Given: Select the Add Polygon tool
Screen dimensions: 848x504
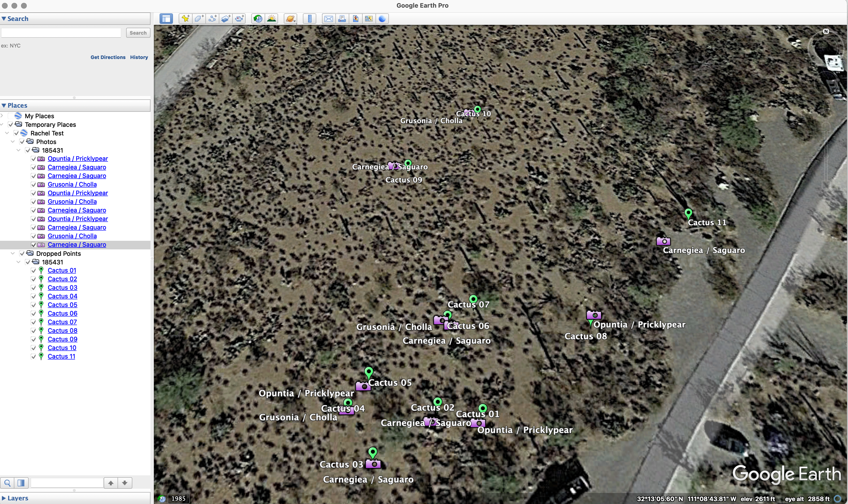Looking at the screenshot, I should coord(199,19).
